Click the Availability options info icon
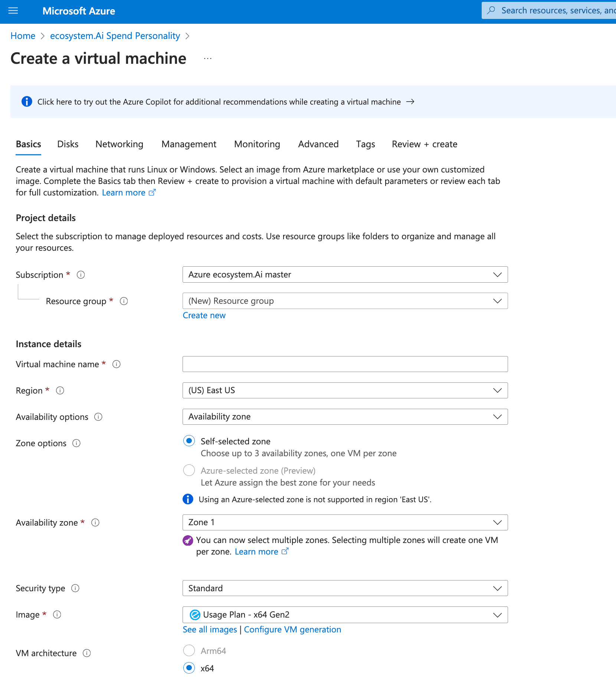Viewport: 616px width, 681px height. 98,417
